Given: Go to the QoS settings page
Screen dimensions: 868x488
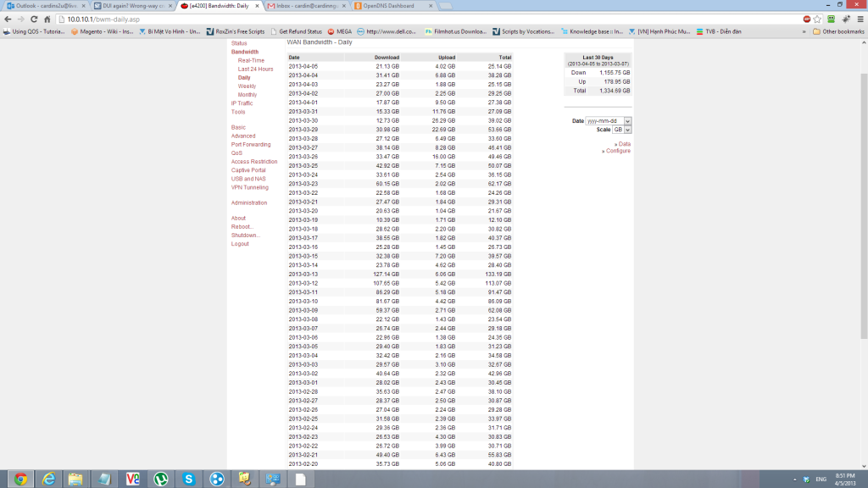Looking at the screenshot, I should 236,152.
